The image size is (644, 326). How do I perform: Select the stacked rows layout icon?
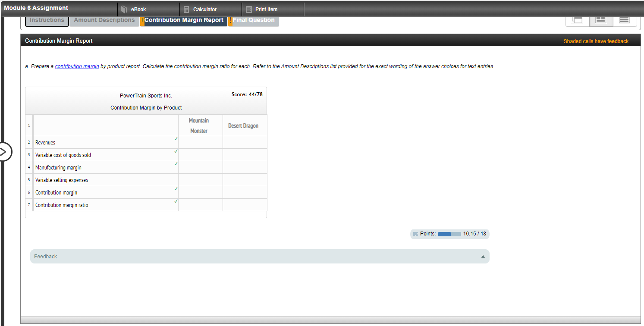(x=625, y=19)
